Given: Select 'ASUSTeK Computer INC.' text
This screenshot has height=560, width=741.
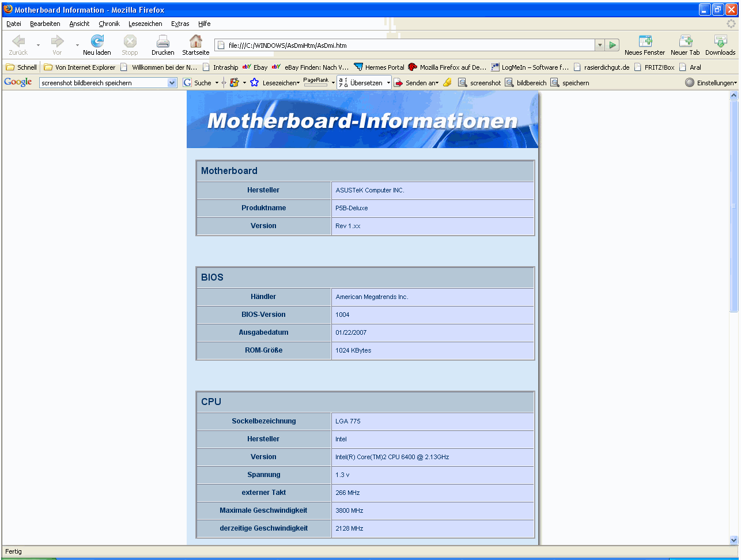Looking at the screenshot, I should (370, 190).
